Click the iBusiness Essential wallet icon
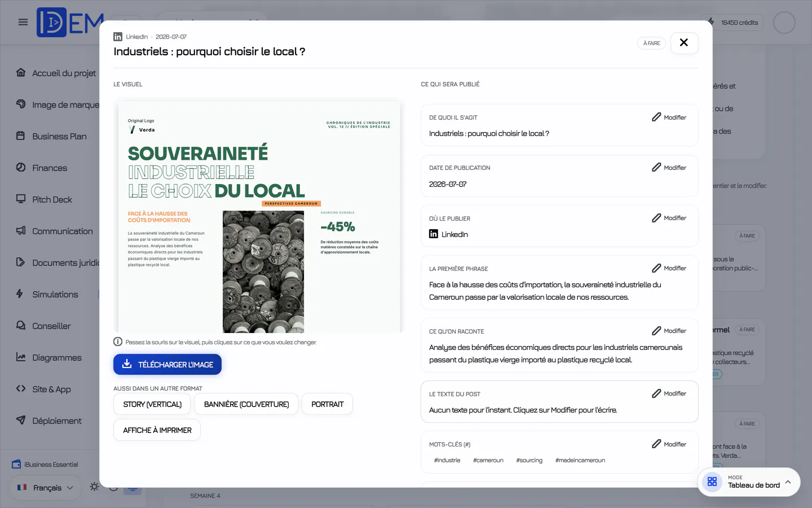This screenshot has width=812, height=508. coord(16,465)
